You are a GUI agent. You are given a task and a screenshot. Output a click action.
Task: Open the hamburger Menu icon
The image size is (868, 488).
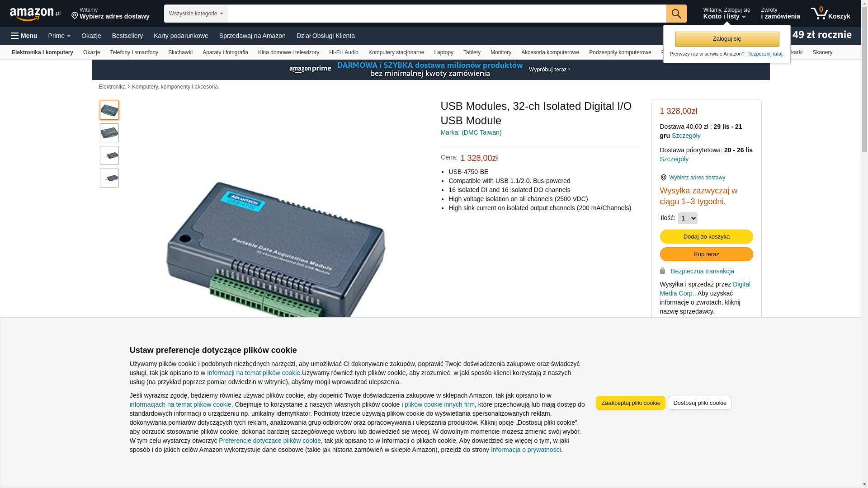pyautogui.click(x=24, y=36)
